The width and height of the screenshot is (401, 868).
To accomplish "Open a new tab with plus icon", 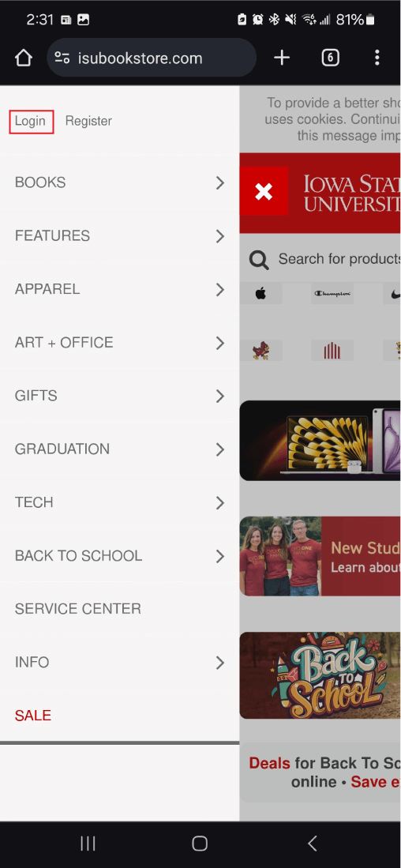I will tap(282, 58).
